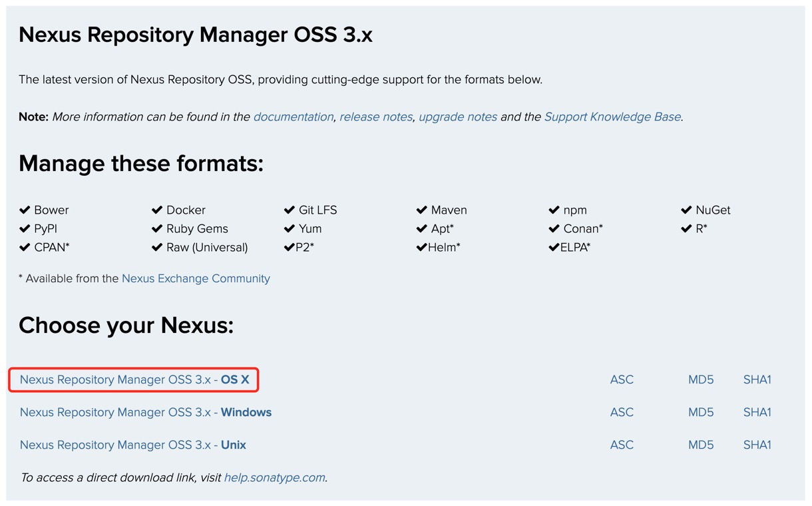Open the Support Knowledge Base link

tap(612, 117)
